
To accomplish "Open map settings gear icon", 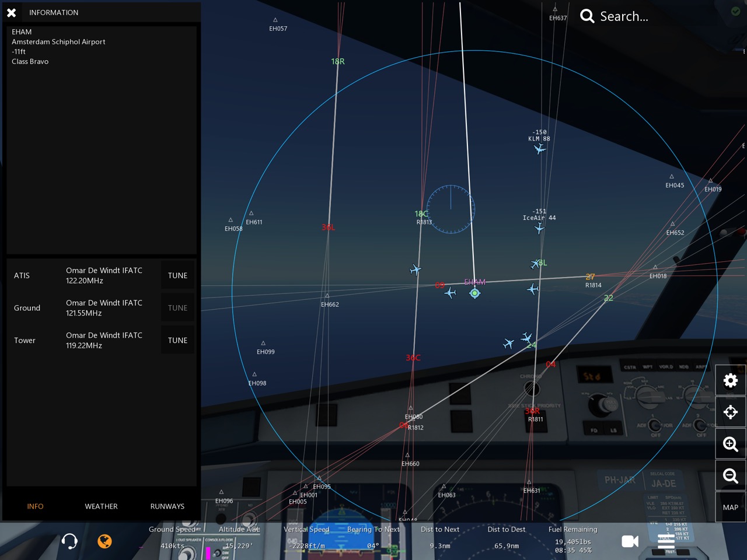I will click(731, 381).
